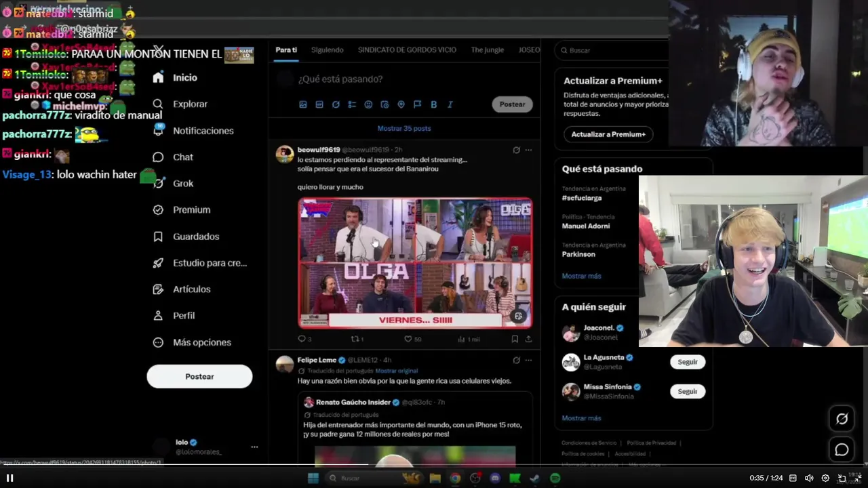Open floating Grok button bottom right

(x=842, y=419)
